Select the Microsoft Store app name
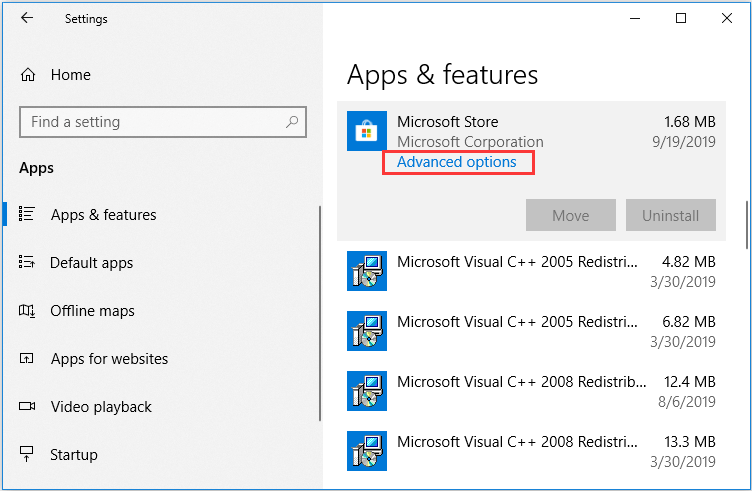 [x=447, y=122]
